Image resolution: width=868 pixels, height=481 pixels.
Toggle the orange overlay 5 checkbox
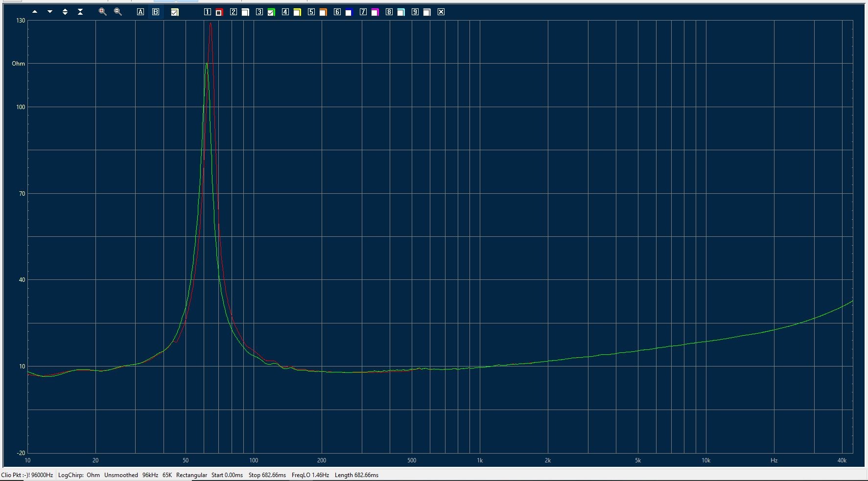point(323,12)
